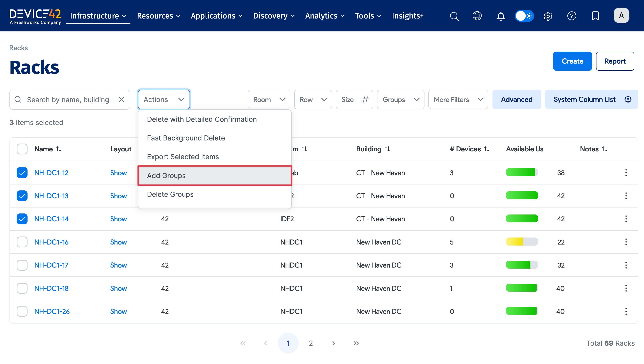
Task: Open the global search magnifier icon
Action: point(454,16)
